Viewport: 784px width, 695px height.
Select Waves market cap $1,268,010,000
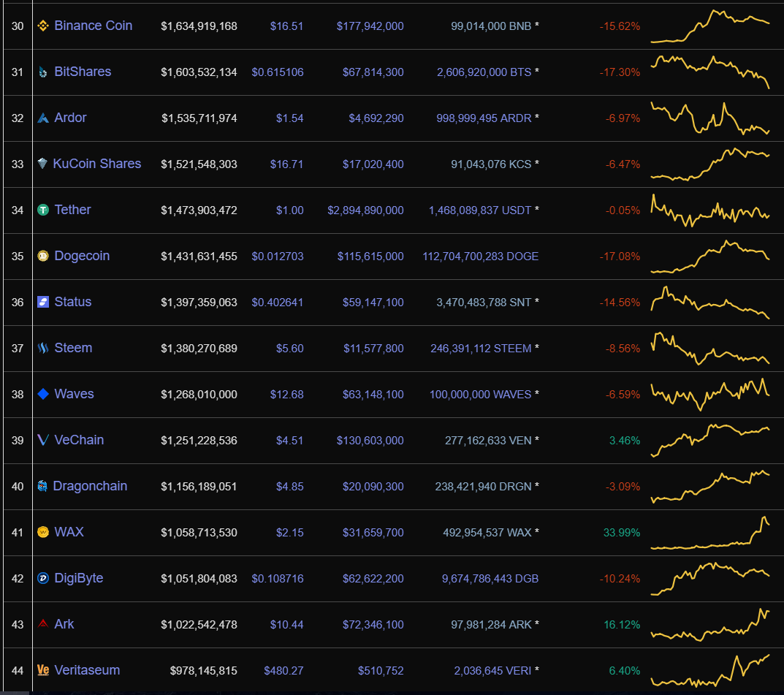tap(199, 394)
